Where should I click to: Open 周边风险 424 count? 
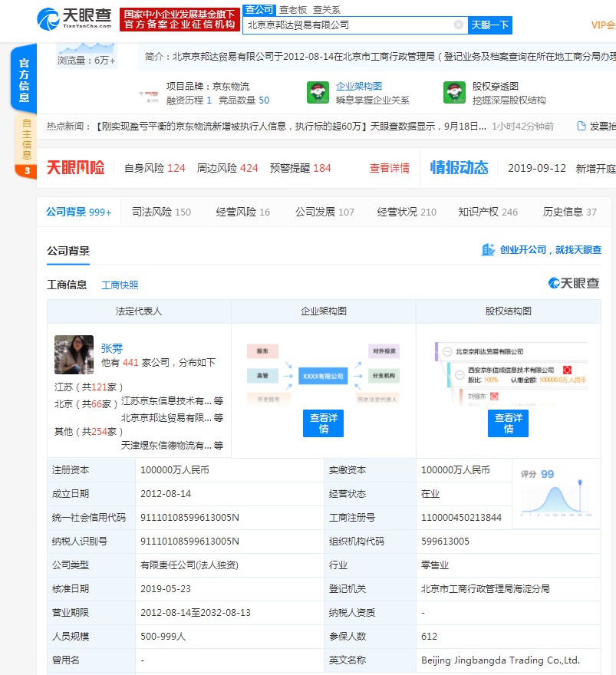[x=227, y=168]
